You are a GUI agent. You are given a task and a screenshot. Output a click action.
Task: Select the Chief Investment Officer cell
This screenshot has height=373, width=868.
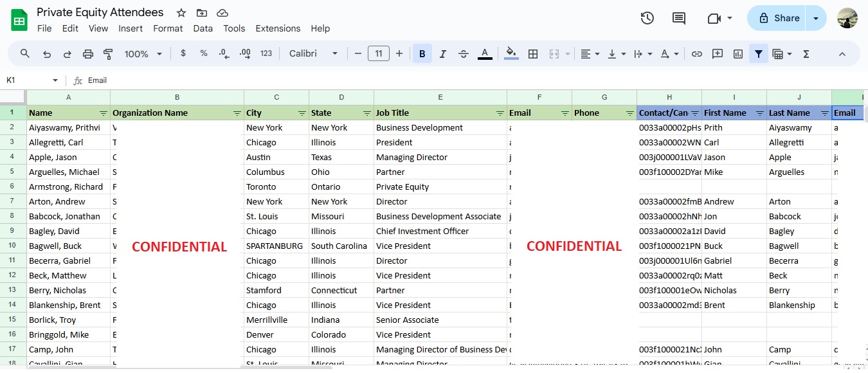tap(440, 232)
